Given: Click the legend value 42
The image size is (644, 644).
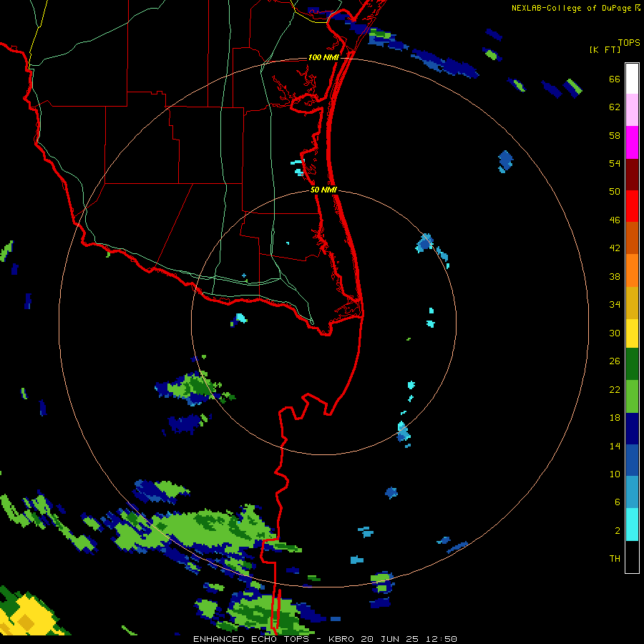Looking at the screenshot, I should (x=615, y=248).
